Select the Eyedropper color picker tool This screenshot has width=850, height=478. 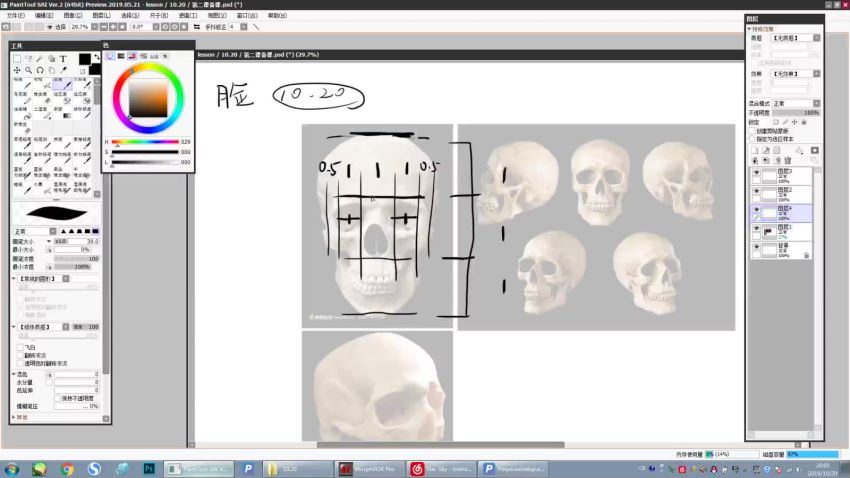pos(63,70)
